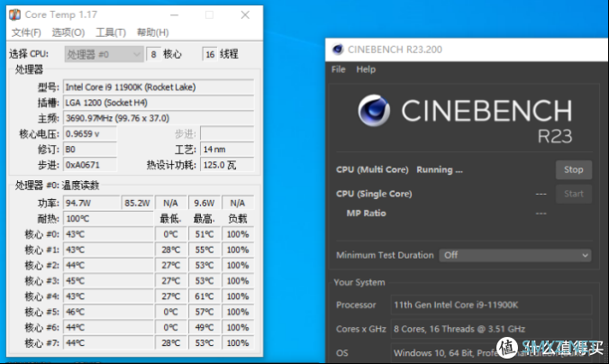Click the Cinebench icon in R23.200 title bar
This screenshot has height=364, width=609.
338,50
